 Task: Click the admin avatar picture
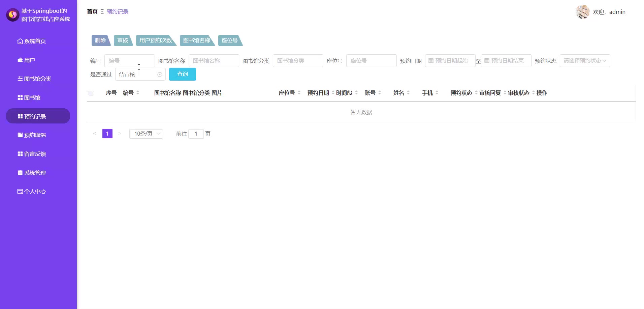pyautogui.click(x=583, y=12)
